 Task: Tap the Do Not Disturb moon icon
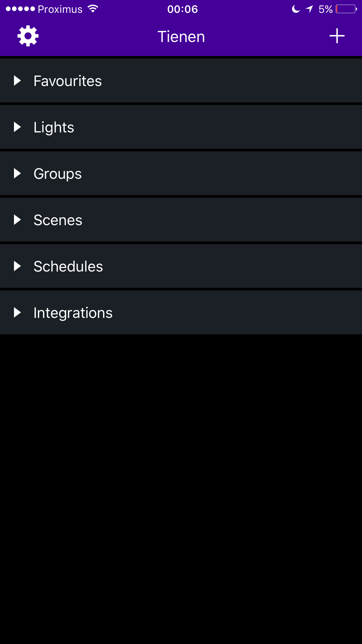296,9
